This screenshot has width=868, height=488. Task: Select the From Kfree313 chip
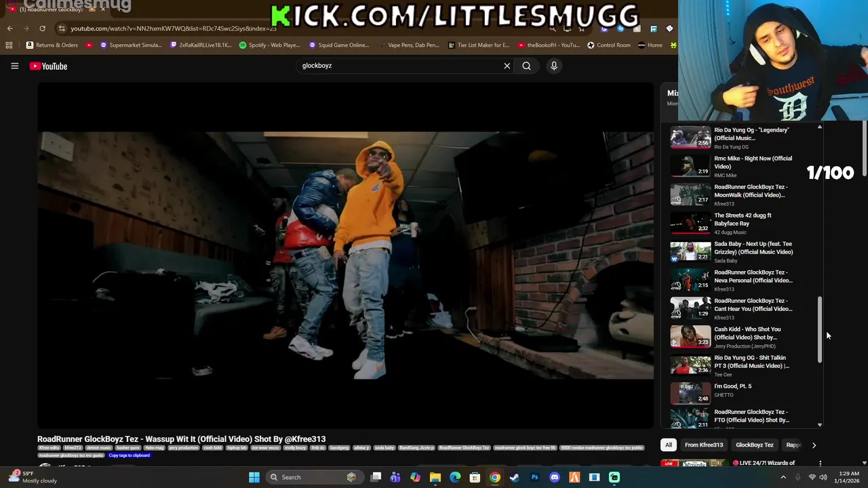pos(704,445)
